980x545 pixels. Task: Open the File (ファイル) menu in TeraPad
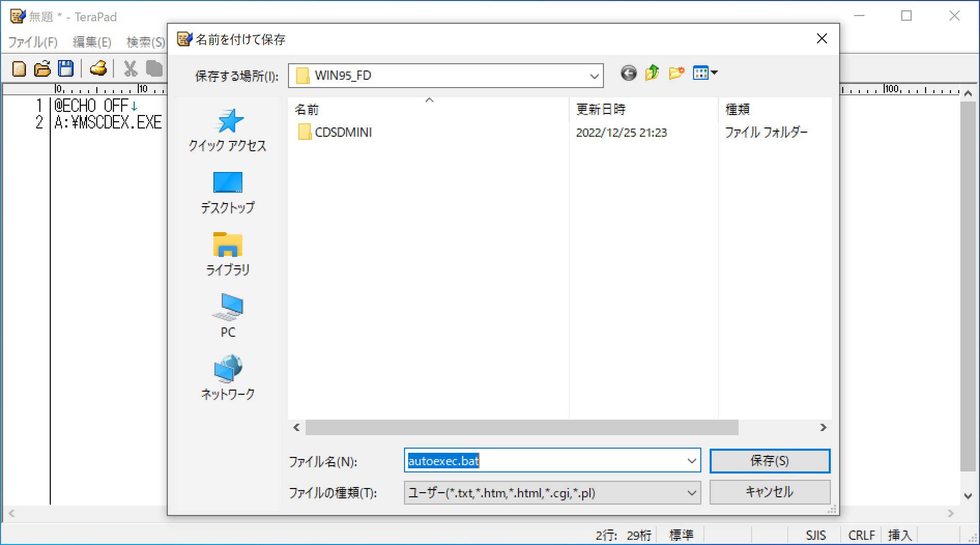click(33, 42)
